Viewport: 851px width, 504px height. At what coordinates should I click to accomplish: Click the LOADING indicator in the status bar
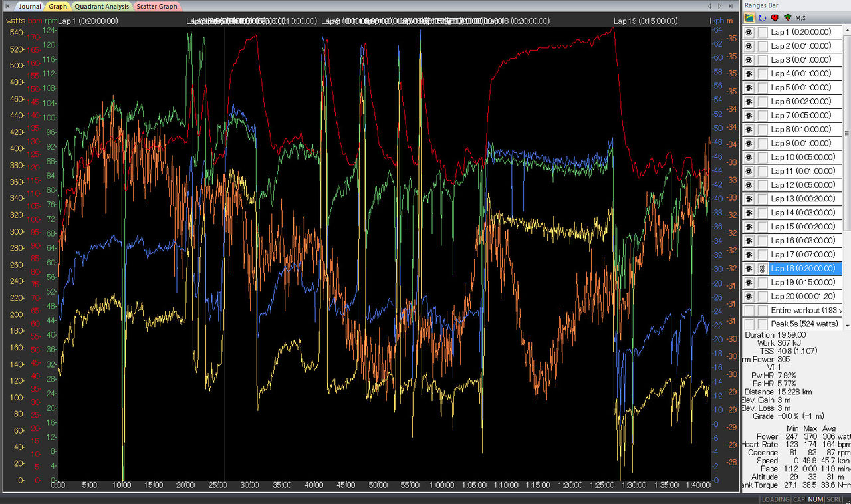[775, 499]
